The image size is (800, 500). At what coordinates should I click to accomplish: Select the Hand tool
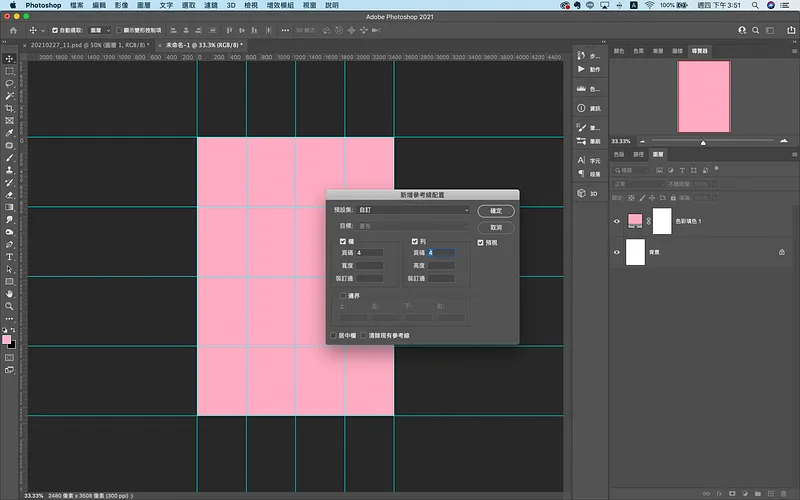[9, 294]
